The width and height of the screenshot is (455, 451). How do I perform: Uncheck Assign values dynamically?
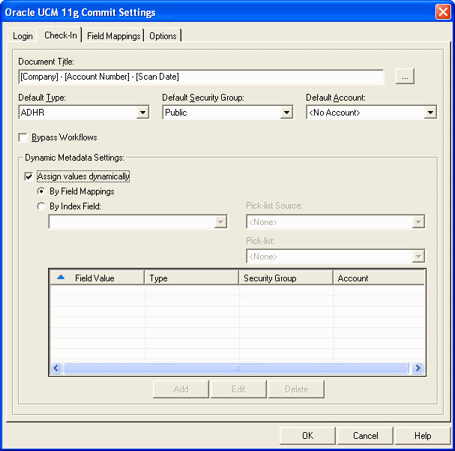29,176
